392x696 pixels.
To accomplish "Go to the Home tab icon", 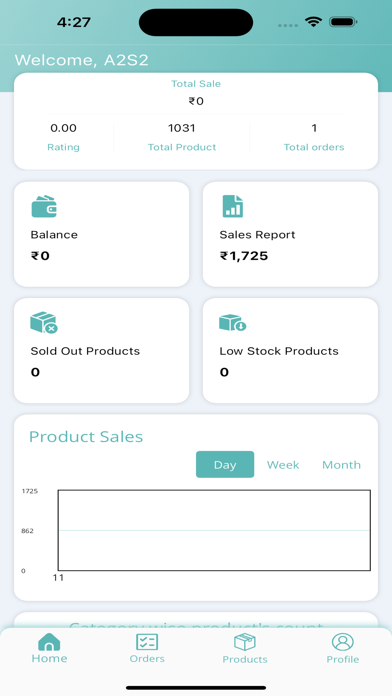I will [x=49, y=642].
